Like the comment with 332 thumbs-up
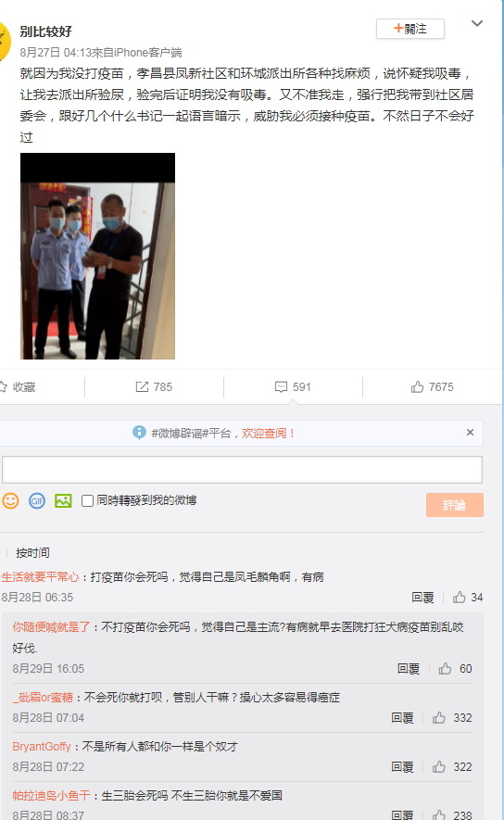The height and width of the screenshot is (820, 504). [x=439, y=717]
